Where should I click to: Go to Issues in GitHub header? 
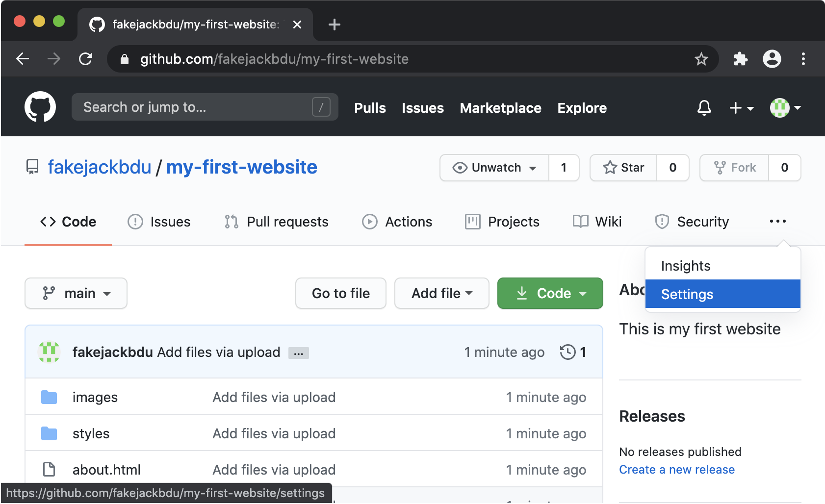tap(422, 108)
